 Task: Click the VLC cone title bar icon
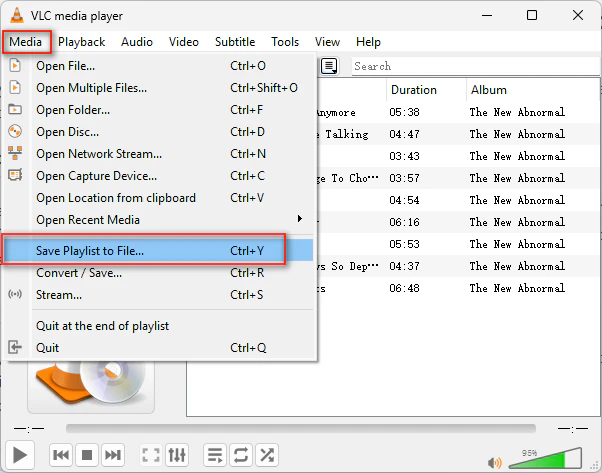(x=17, y=15)
